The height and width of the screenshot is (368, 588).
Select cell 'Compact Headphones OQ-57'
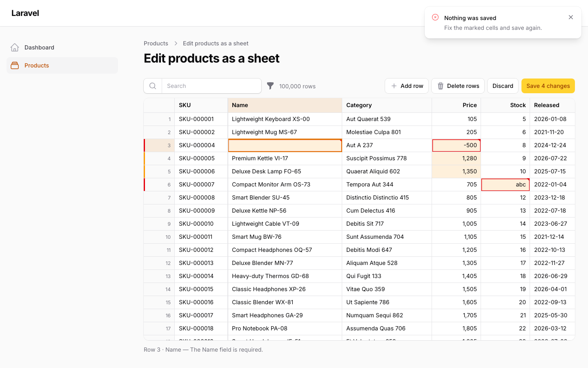coord(285,250)
